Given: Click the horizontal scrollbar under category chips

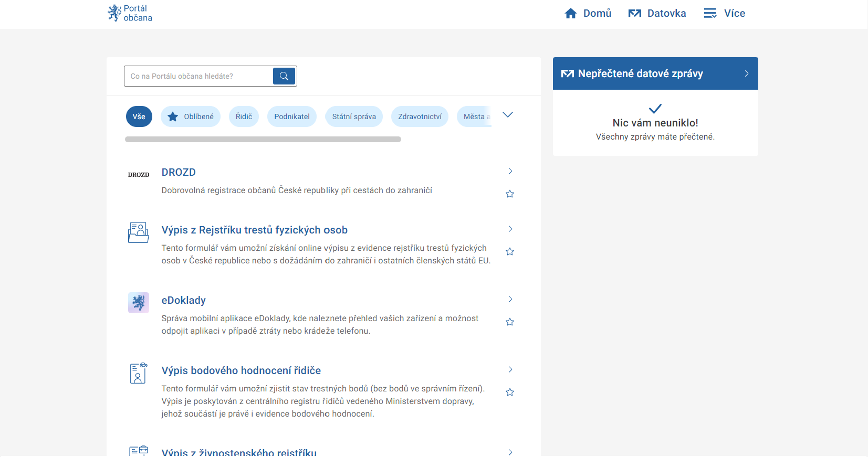Looking at the screenshot, I should (x=263, y=140).
